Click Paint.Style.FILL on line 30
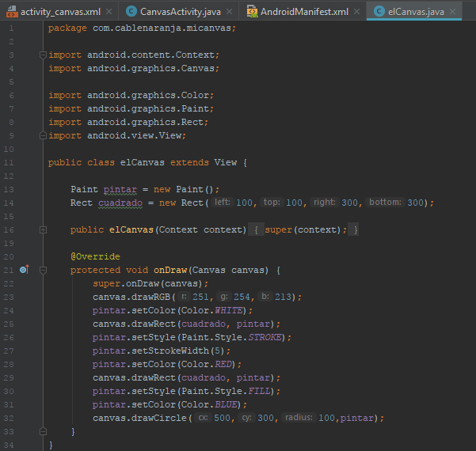476x451 pixels. [226, 391]
